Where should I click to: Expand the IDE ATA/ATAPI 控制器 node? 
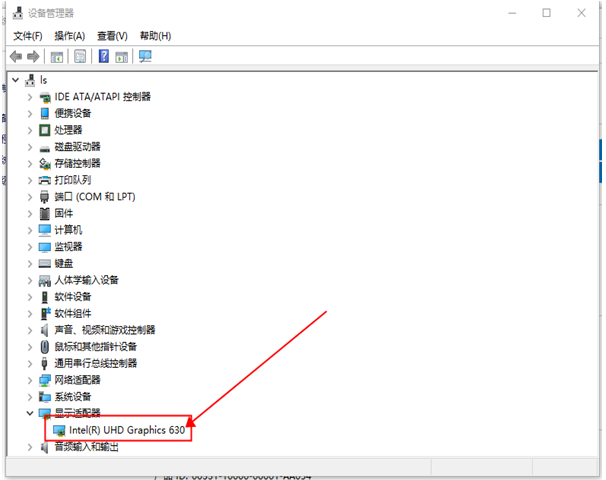(30, 97)
